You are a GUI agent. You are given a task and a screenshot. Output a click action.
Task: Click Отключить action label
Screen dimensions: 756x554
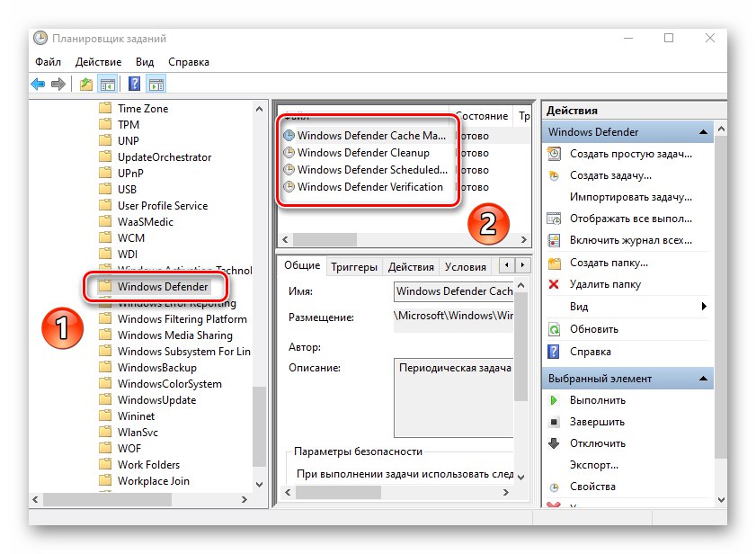click(598, 443)
